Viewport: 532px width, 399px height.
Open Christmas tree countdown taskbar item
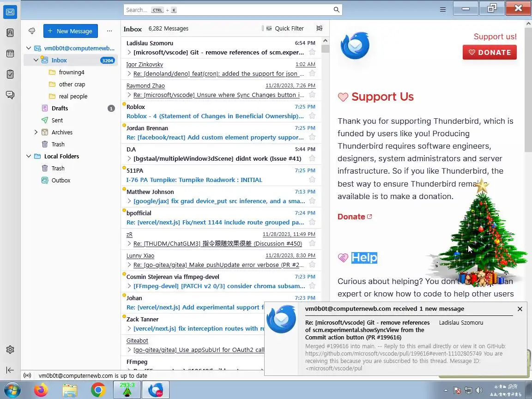[127, 390]
